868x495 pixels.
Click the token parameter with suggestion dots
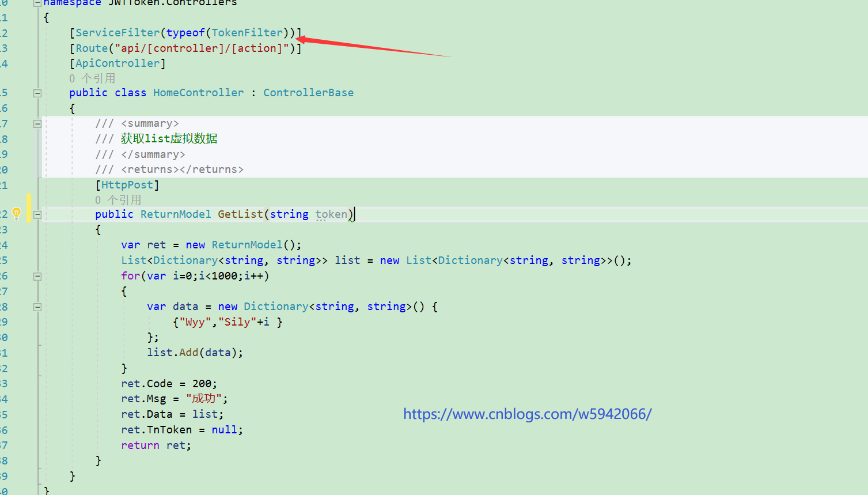pos(331,214)
